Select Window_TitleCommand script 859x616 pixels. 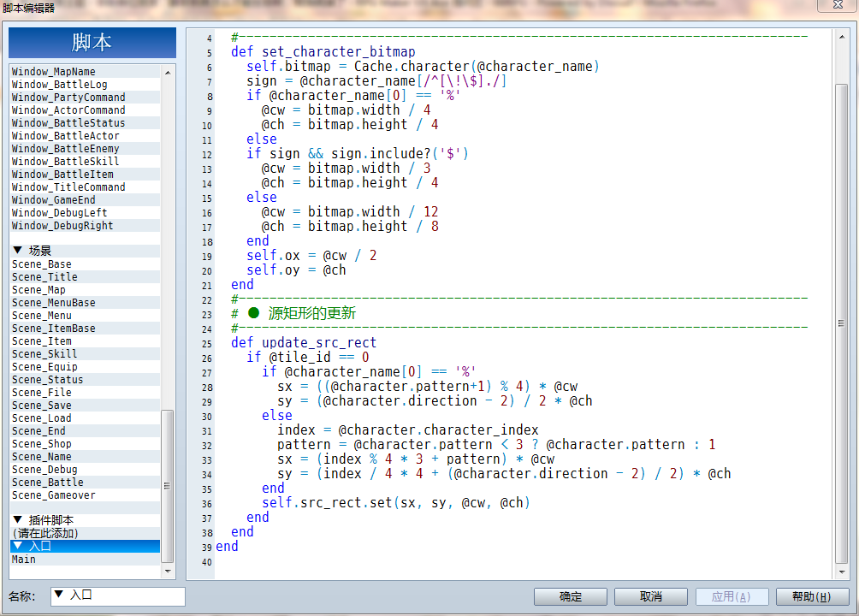coord(86,187)
